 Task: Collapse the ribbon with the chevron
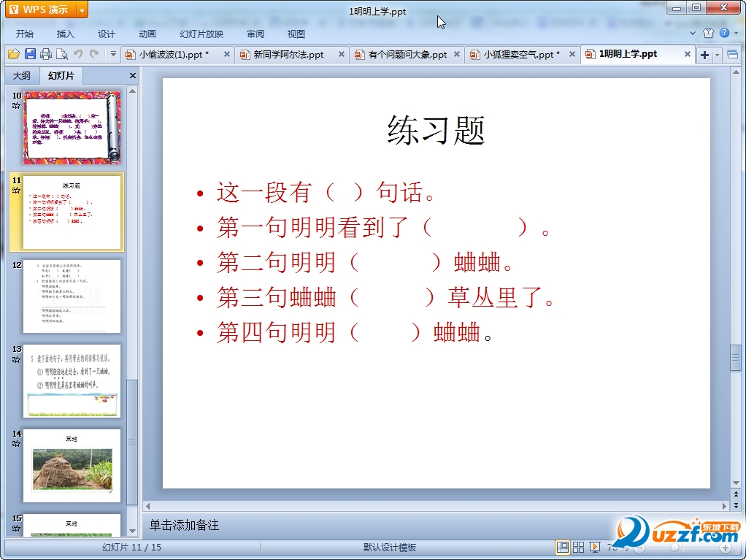click(693, 34)
